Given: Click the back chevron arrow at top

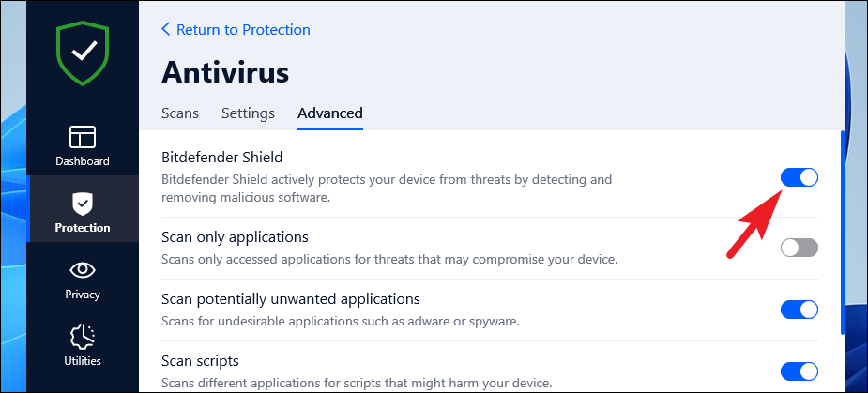Looking at the screenshot, I should [166, 29].
